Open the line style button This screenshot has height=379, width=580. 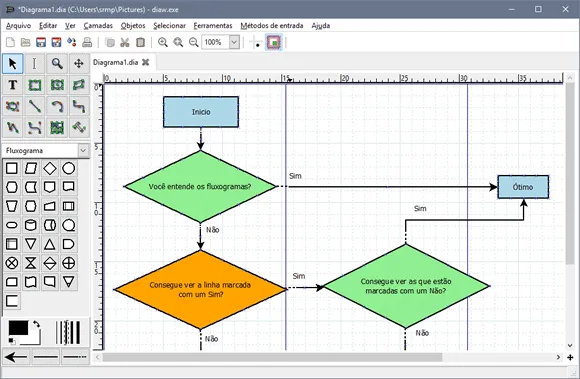46,357
